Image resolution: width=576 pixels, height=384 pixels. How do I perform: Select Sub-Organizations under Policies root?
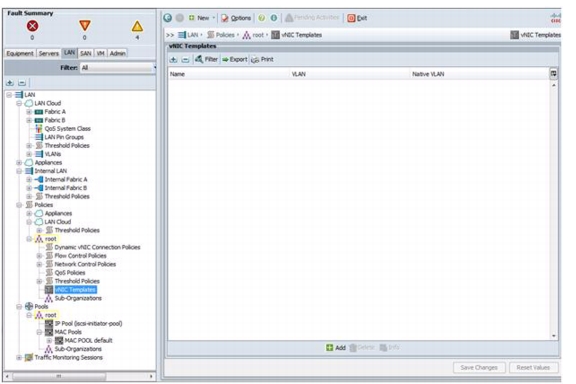78,298
